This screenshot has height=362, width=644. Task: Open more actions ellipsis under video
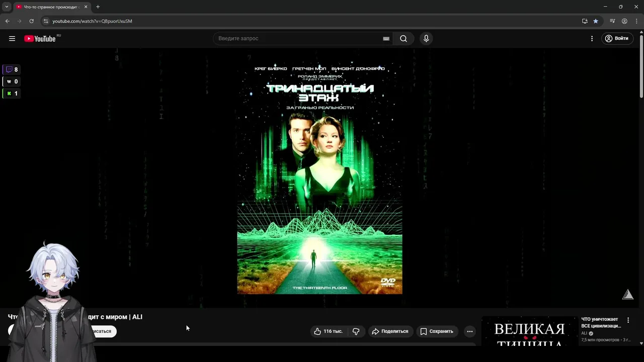469,331
